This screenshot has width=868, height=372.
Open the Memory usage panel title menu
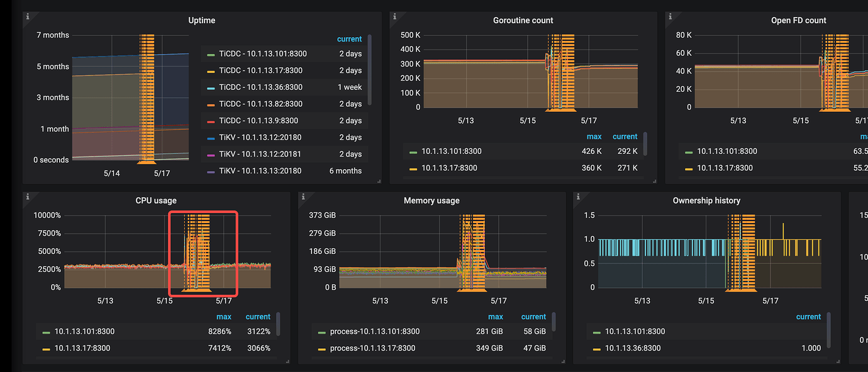431,200
